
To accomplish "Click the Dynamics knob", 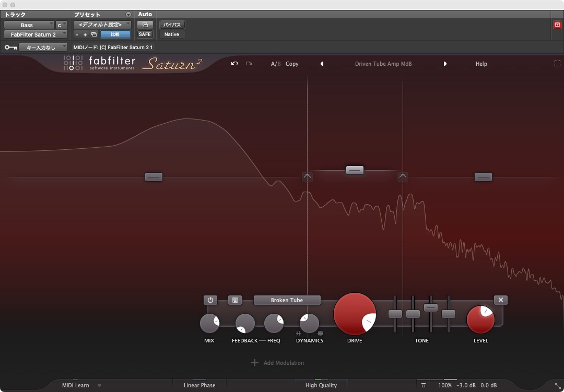I will click(309, 323).
